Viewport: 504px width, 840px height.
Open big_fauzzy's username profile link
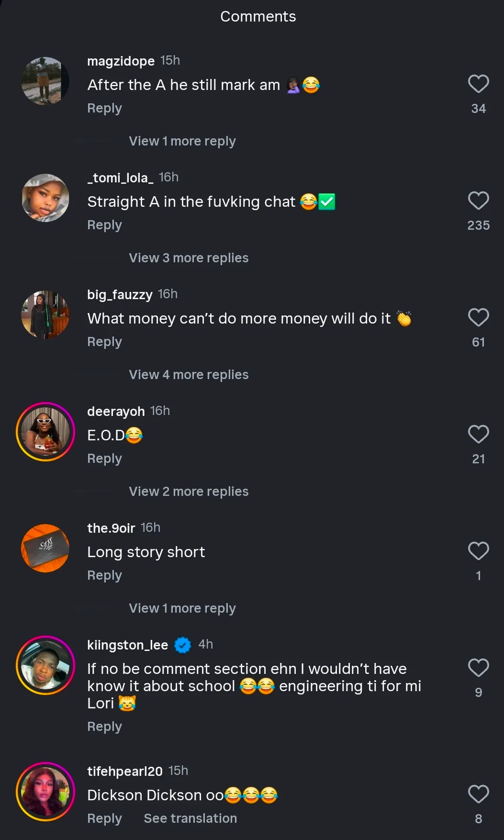120,294
